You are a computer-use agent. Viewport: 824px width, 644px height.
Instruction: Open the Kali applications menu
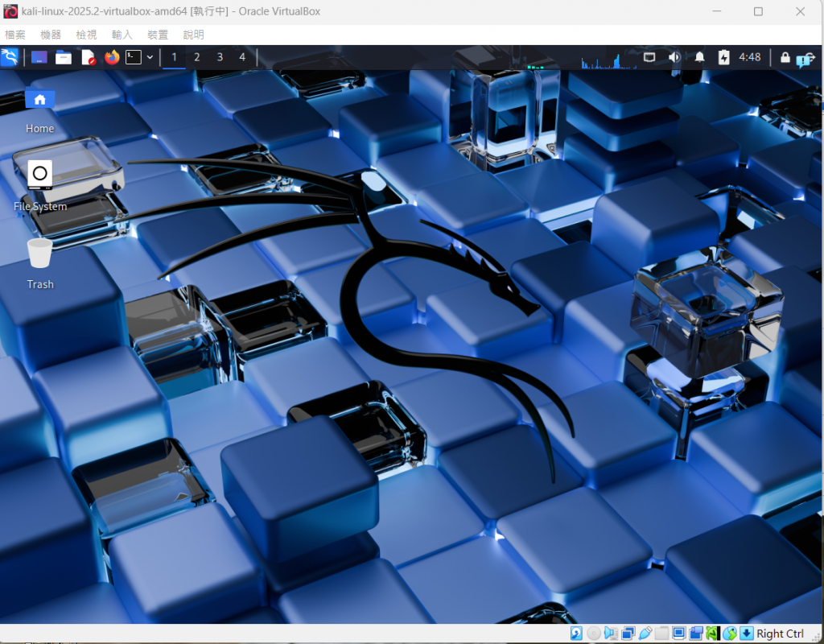coord(10,57)
